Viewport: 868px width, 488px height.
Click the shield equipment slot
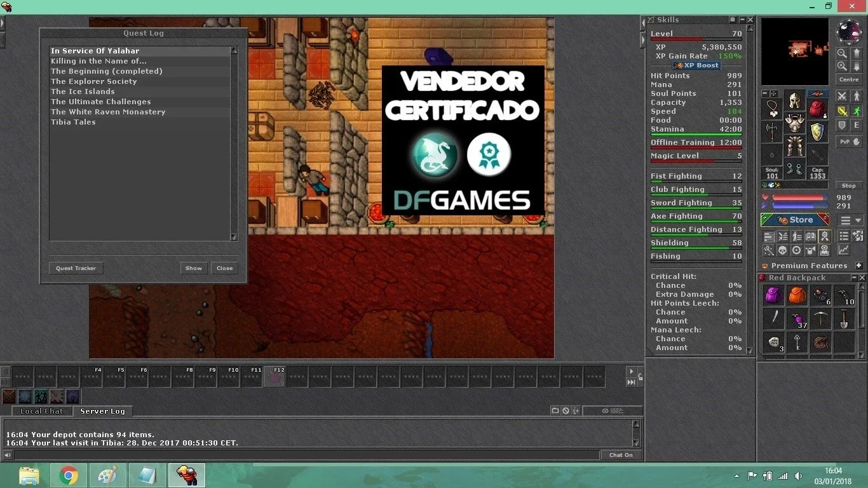coord(817,132)
